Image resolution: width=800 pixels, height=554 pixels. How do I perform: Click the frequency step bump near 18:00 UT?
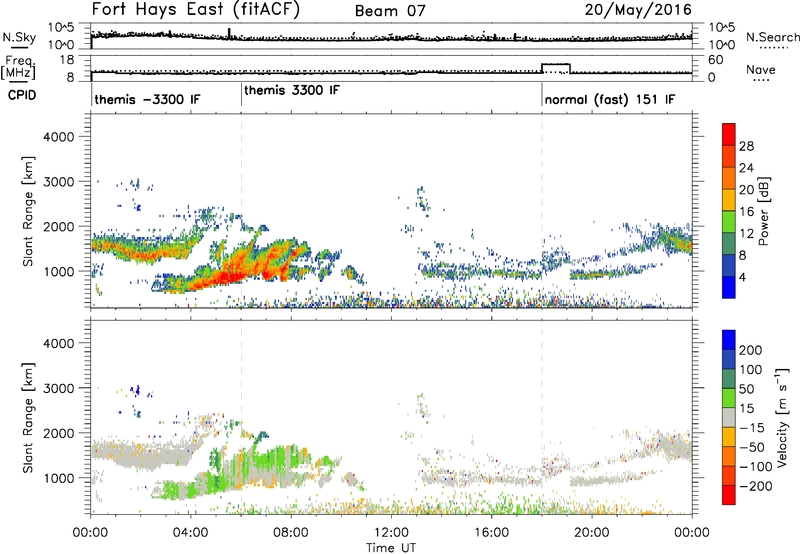pos(556,68)
